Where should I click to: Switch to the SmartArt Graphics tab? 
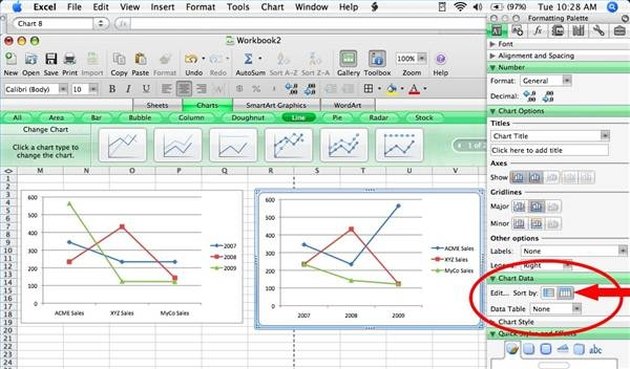276,105
